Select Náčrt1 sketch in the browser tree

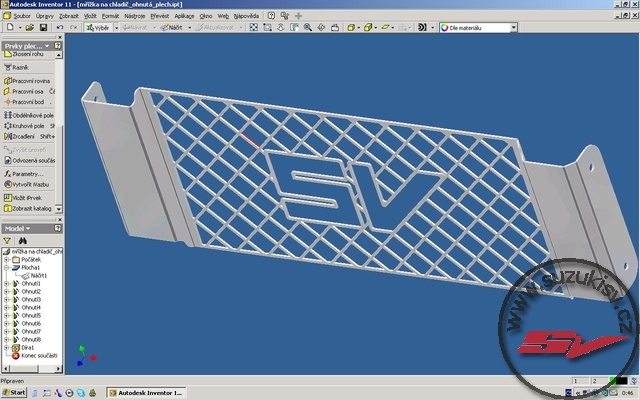(39, 276)
